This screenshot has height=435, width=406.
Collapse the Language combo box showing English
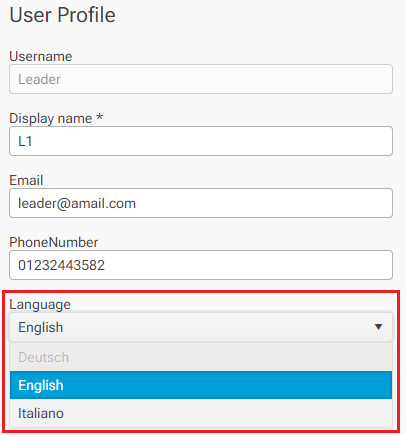[x=201, y=327]
